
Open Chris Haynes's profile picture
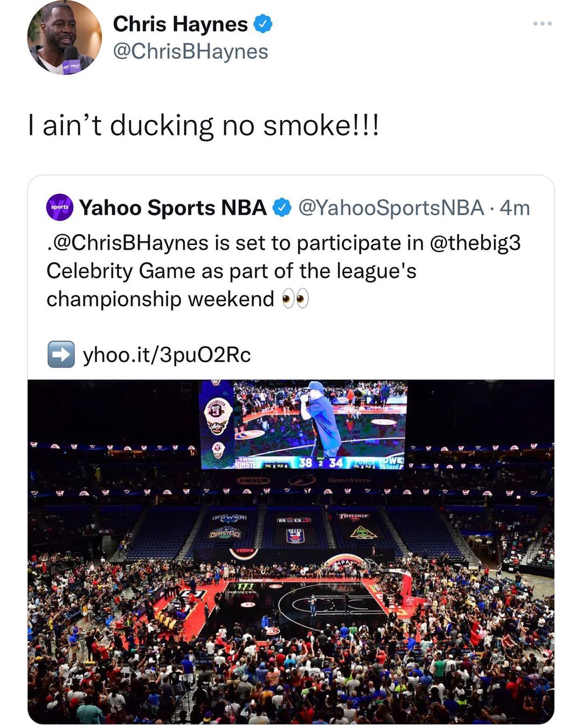tap(64, 38)
